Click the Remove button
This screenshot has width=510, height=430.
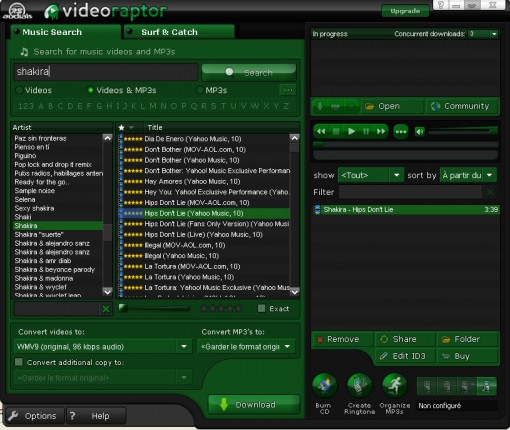point(342,339)
